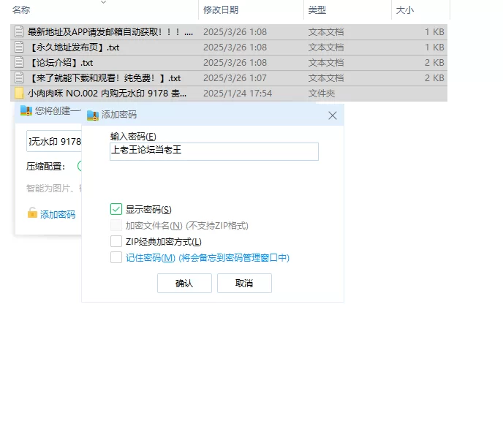Select the 压缩配置 radio option
The image size is (503, 448).
80,166
